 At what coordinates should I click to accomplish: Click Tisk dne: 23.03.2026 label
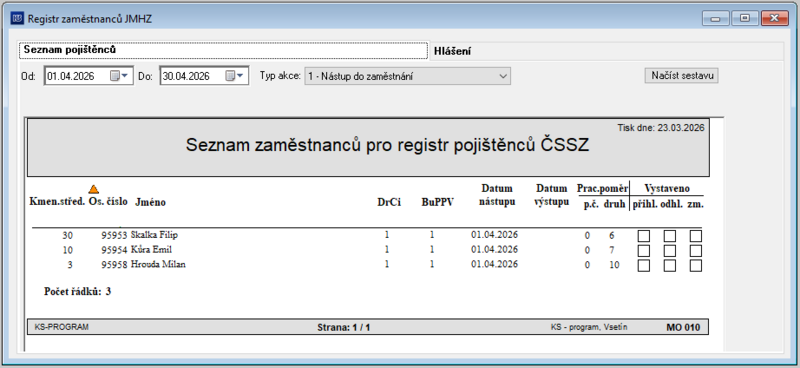[x=661, y=128]
